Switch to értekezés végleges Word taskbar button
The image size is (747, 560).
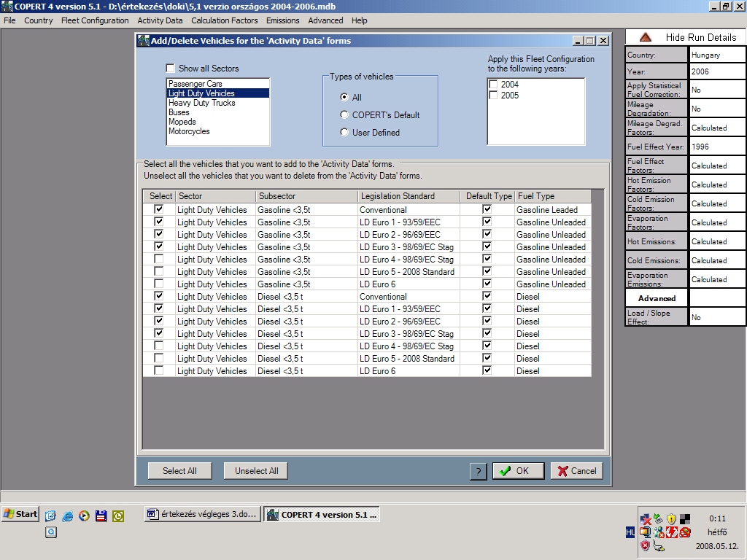(x=203, y=514)
